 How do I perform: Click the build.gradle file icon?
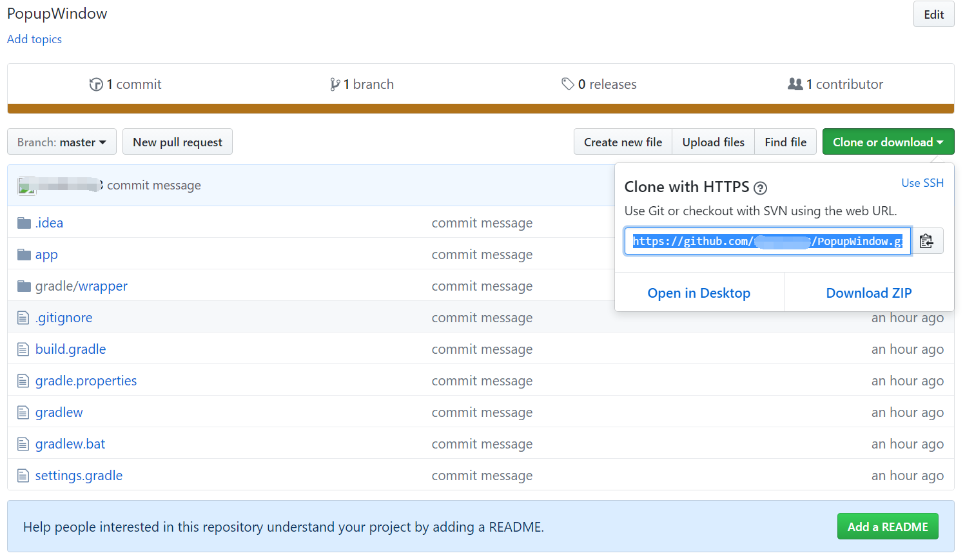point(23,349)
